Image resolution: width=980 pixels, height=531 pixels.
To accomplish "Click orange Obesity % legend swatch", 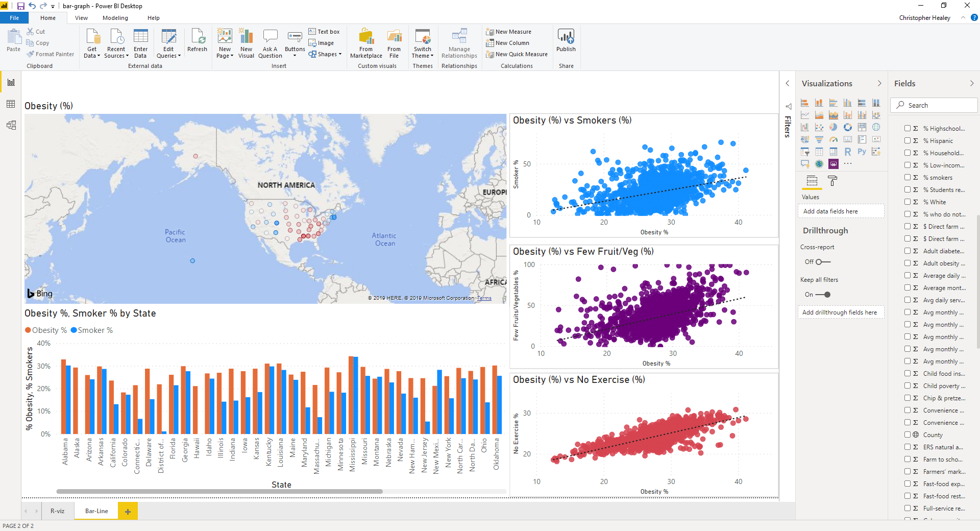I will (28, 330).
